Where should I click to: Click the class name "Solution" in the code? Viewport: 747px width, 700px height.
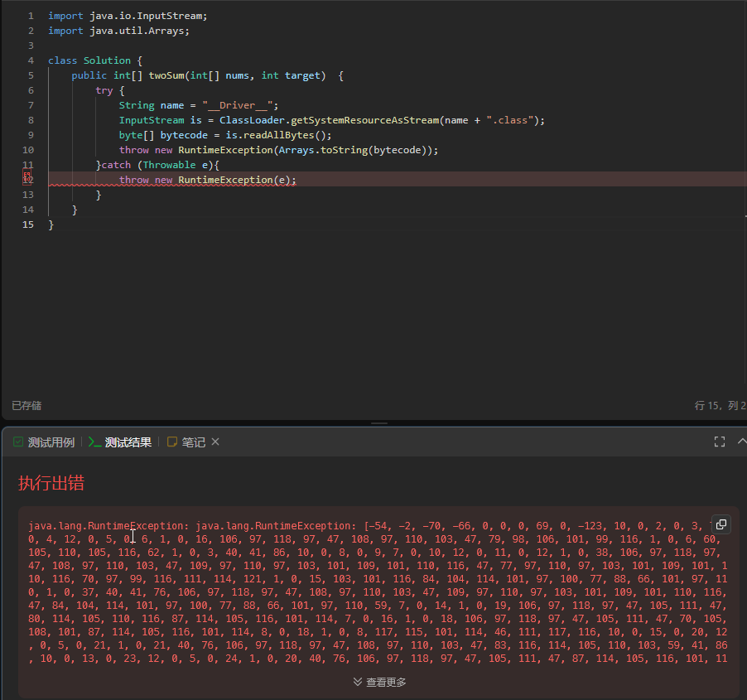(x=107, y=60)
